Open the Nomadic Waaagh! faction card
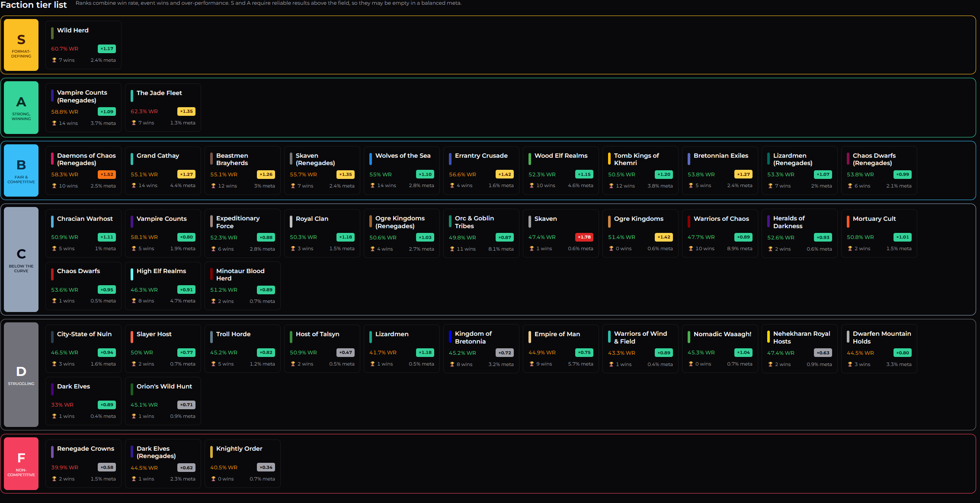 point(720,349)
